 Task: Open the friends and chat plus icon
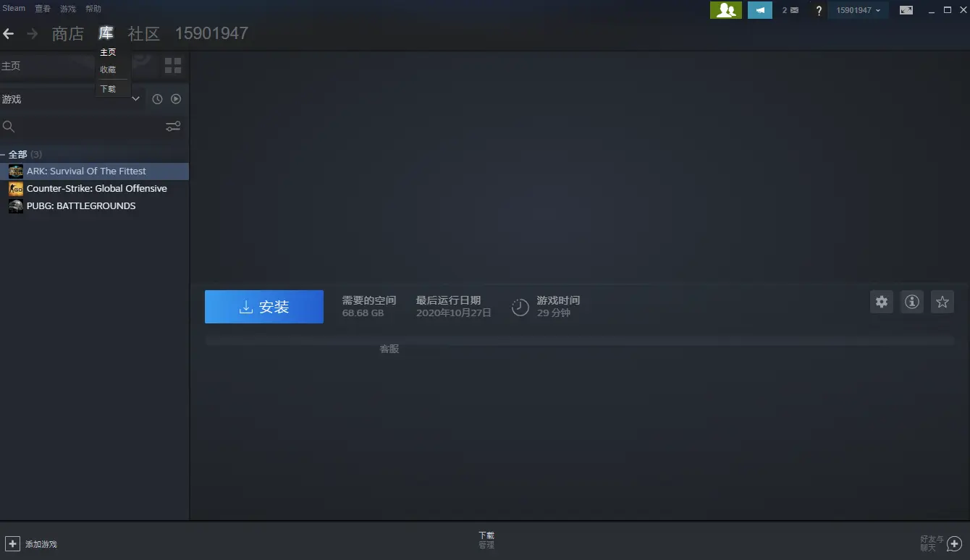click(955, 543)
